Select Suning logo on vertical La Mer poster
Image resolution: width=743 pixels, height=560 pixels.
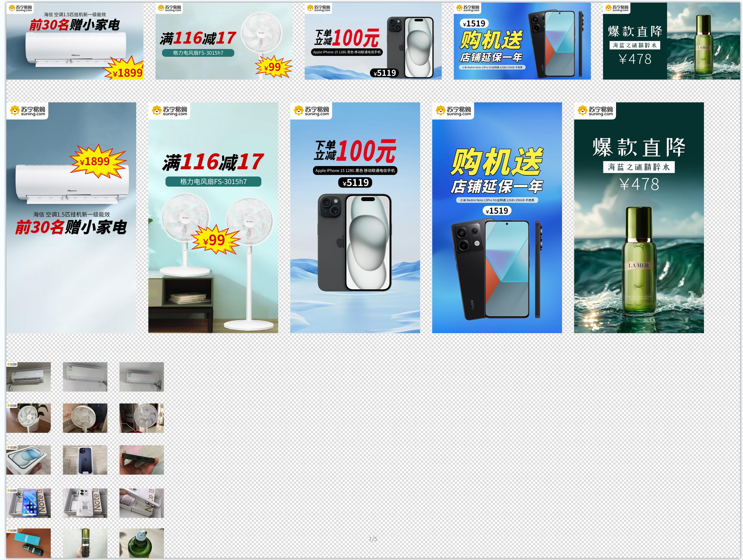[x=595, y=111]
